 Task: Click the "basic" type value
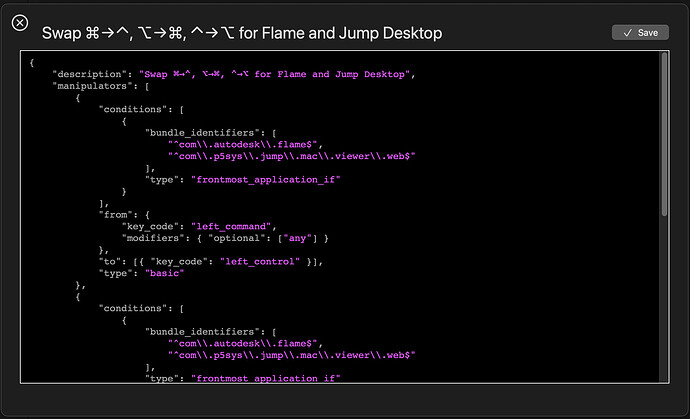[165, 273]
